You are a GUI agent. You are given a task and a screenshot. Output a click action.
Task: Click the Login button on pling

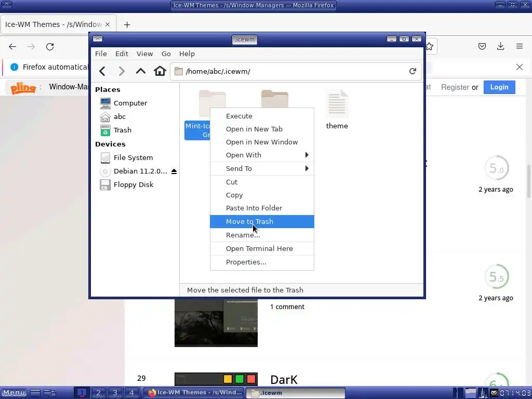click(x=499, y=87)
